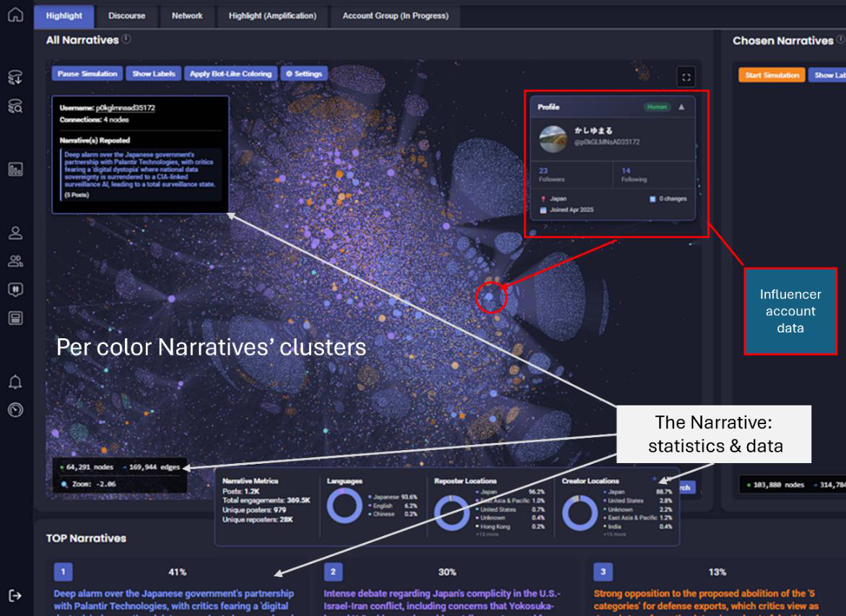Click the @p0kGLMNsAD35172 handle
The width and height of the screenshot is (846, 616).
click(607, 142)
